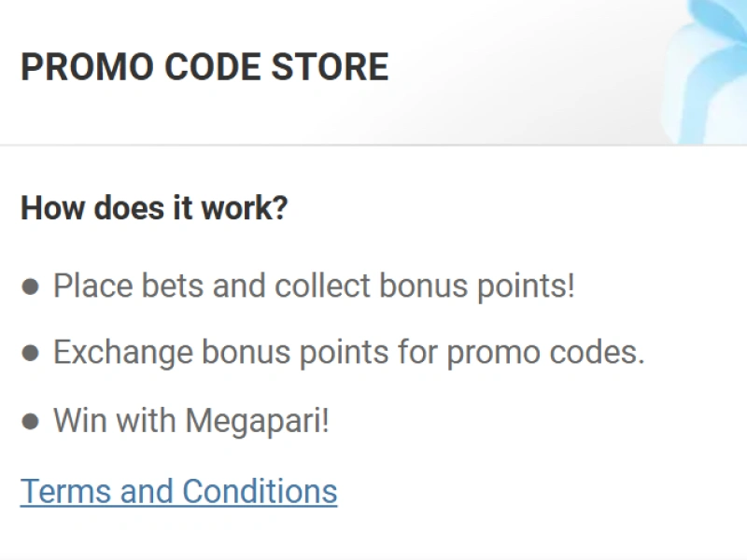Click the third bullet point marker
The image size is (747, 560).
coord(29,420)
